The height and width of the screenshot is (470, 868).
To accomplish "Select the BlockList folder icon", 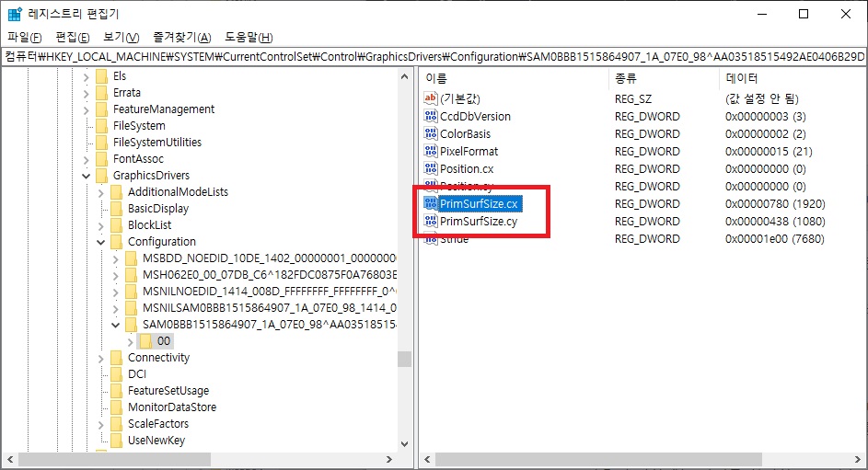I will pyautogui.click(x=116, y=225).
